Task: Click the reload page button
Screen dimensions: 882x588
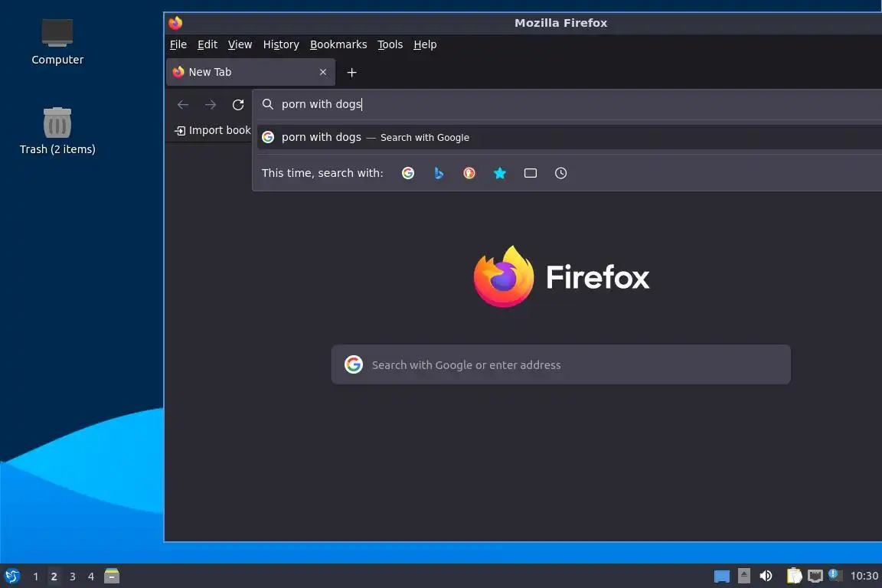Action: [238, 105]
